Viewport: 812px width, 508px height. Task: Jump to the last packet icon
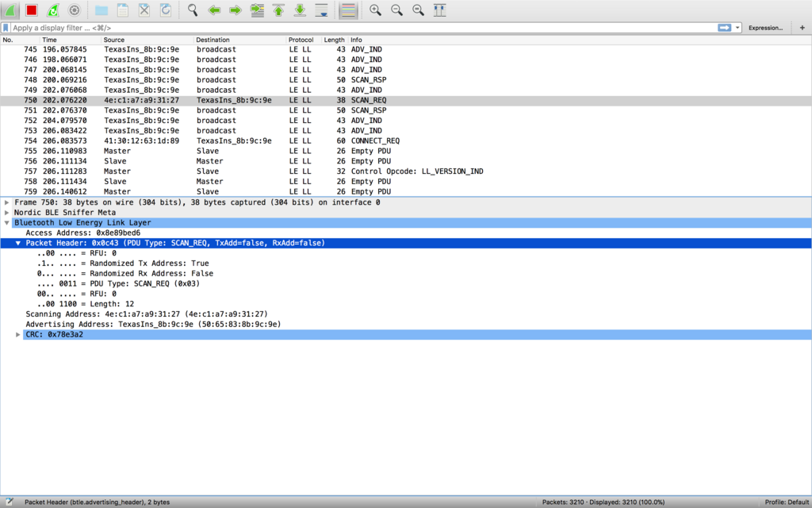click(x=300, y=10)
